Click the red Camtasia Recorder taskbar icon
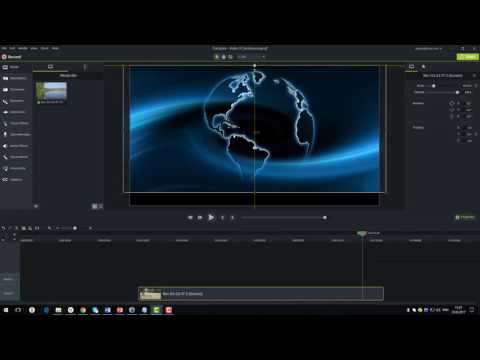 pos(169,310)
